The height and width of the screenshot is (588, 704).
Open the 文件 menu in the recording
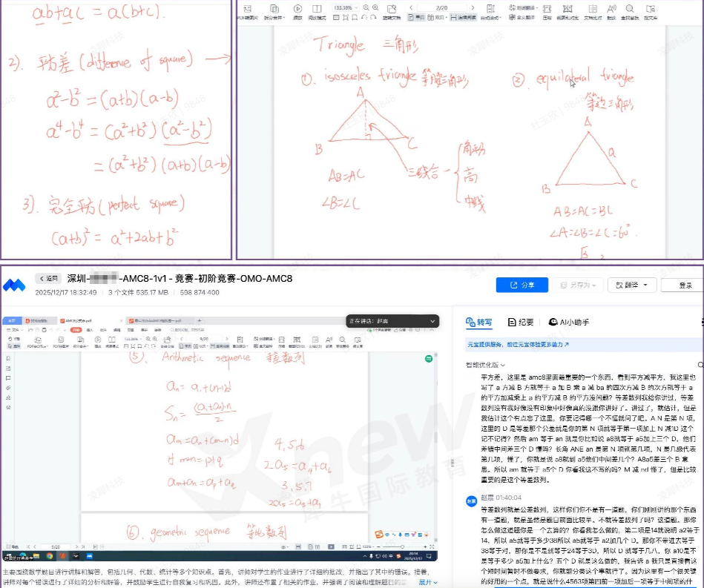coord(16,329)
